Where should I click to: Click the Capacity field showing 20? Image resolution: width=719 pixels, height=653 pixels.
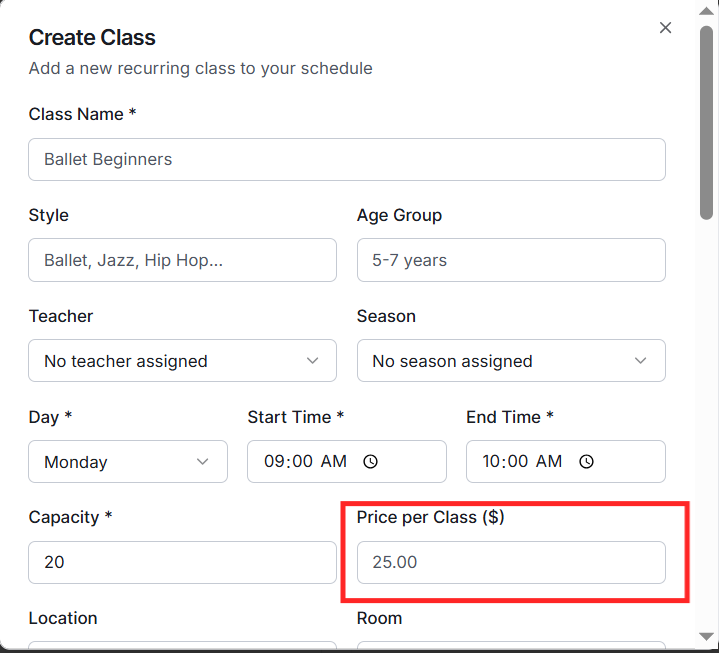pos(182,562)
